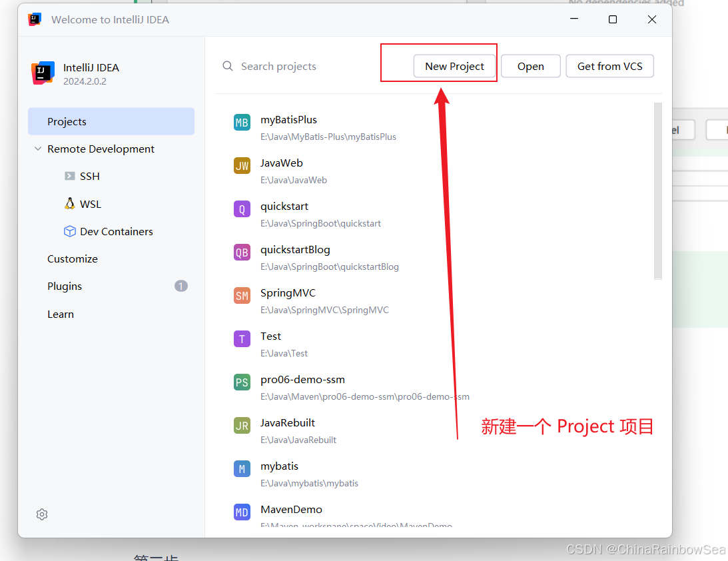Close the Welcome to IntelliJ IDEA window
Image resolution: width=728 pixels, height=561 pixels.
coord(652,19)
